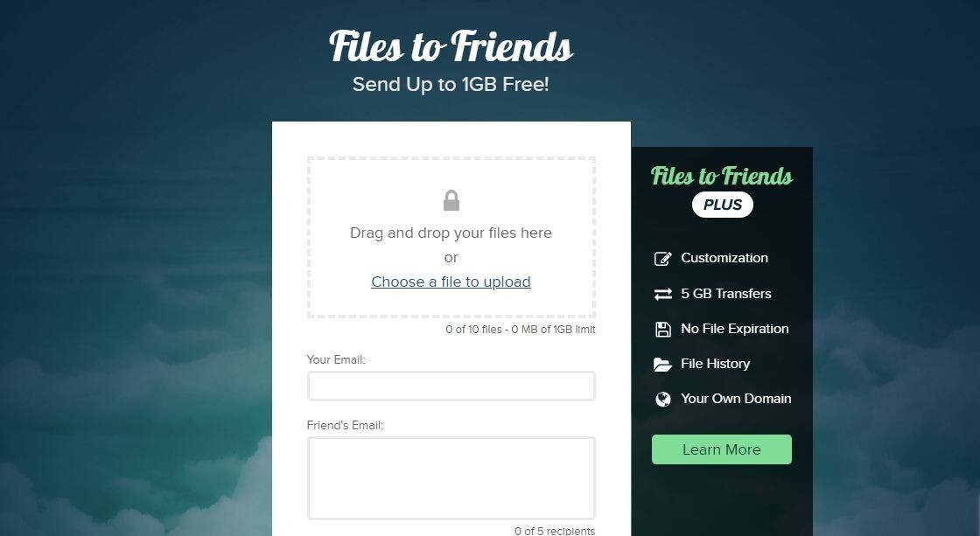The height and width of the screenshot is (536, 980).
Task: Open the Choose a file to upload link
Action: pyautogui.click(x=451, y=282)
